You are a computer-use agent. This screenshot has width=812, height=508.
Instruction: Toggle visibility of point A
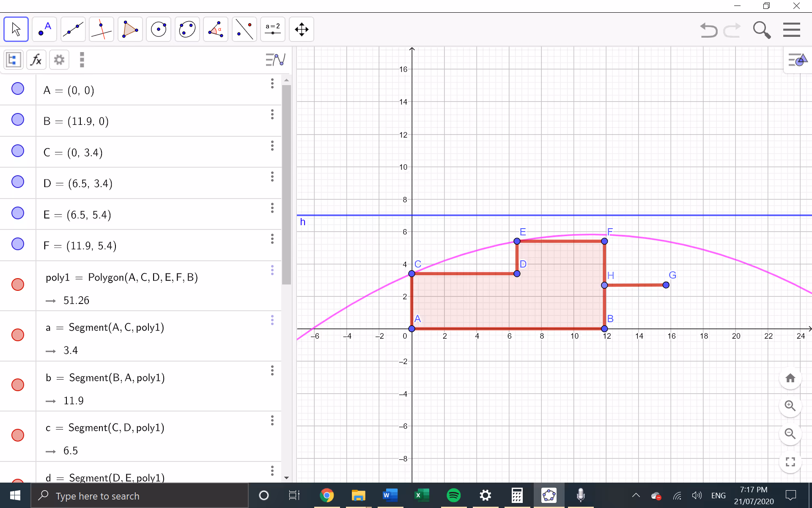tap(18, 89)
